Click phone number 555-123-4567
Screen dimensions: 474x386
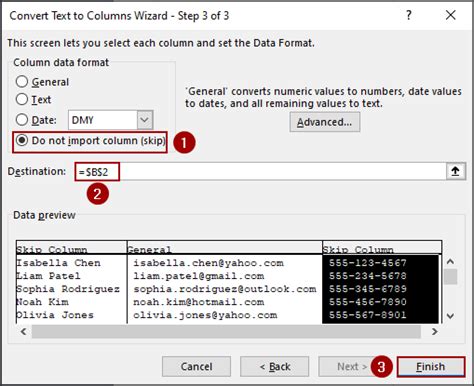(x=368, y=263)
